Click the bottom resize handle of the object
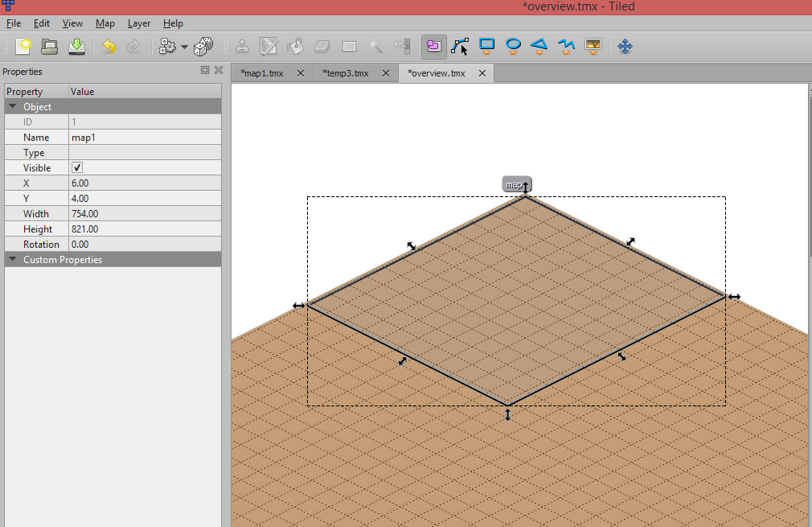Viewport: 812px width, 527px height. click(507, 414)
